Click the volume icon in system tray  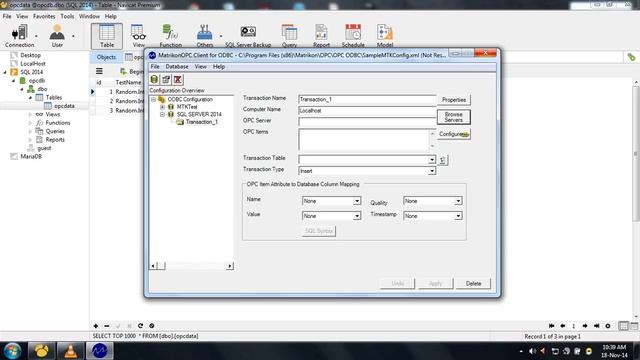click(x=532, y=351)
